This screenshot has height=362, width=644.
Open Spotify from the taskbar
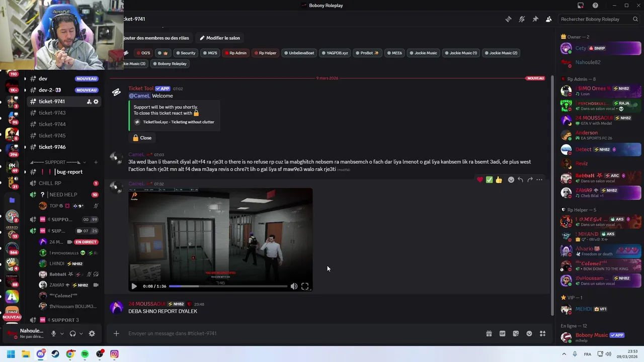click(85, 354)
